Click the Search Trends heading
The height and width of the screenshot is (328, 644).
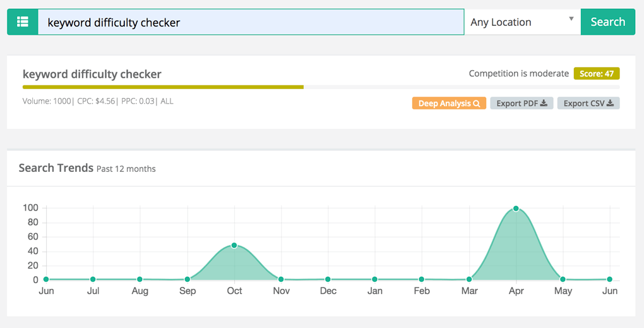point(56,167)
